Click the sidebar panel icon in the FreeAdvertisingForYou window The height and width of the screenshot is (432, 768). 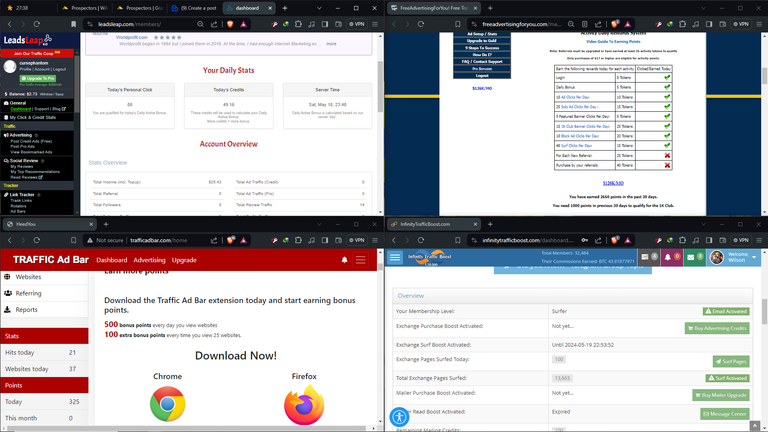click(x=709, y=24)
